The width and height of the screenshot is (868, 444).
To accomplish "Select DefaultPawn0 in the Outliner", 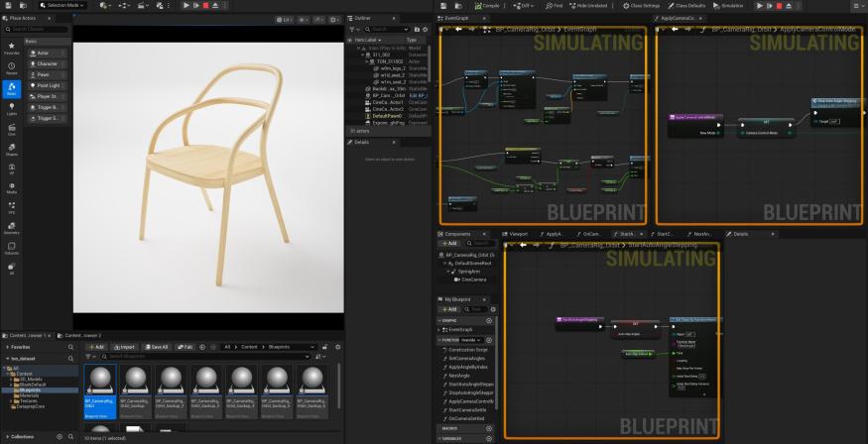I will [x=387, y=116].
